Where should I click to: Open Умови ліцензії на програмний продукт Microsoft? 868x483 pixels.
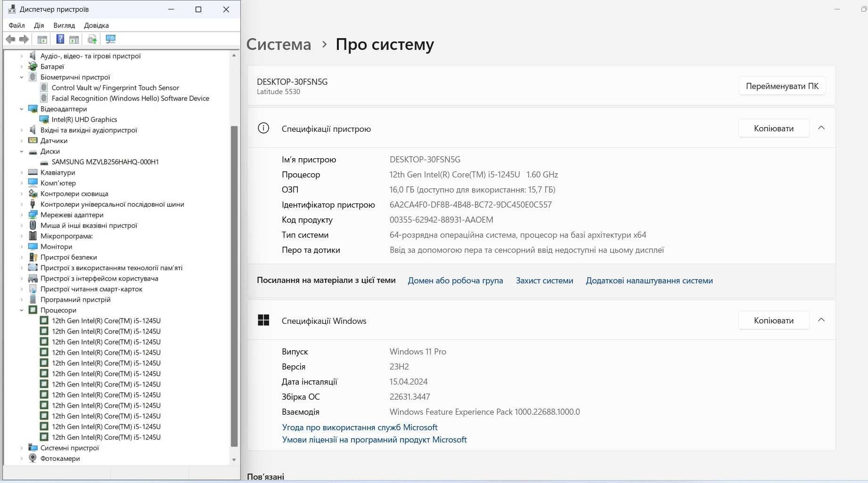pos(374,440)
